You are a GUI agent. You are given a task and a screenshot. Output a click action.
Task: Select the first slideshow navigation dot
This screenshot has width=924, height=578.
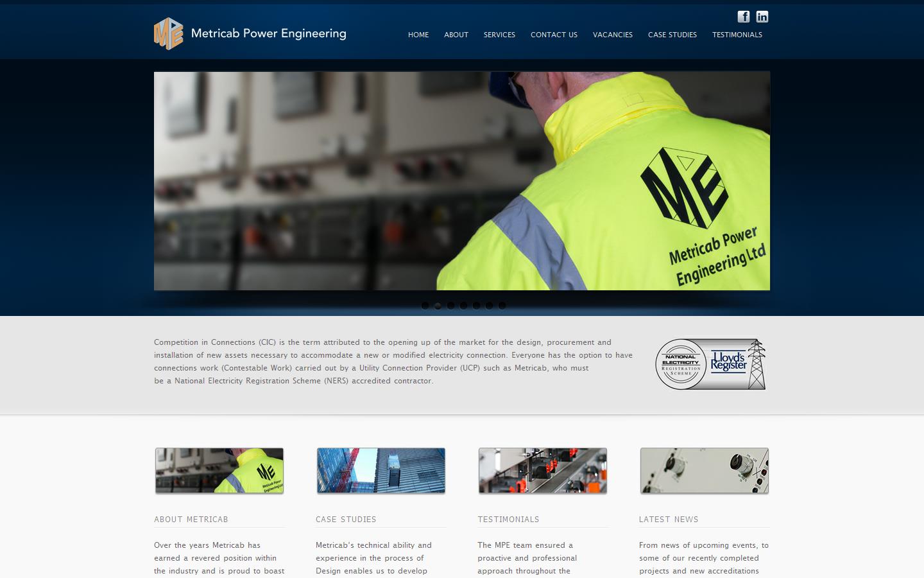tap(425, 306)
